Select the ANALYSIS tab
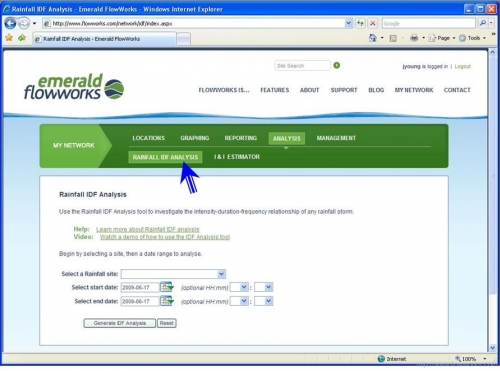The image size is (500, 371). pos(287,138)
